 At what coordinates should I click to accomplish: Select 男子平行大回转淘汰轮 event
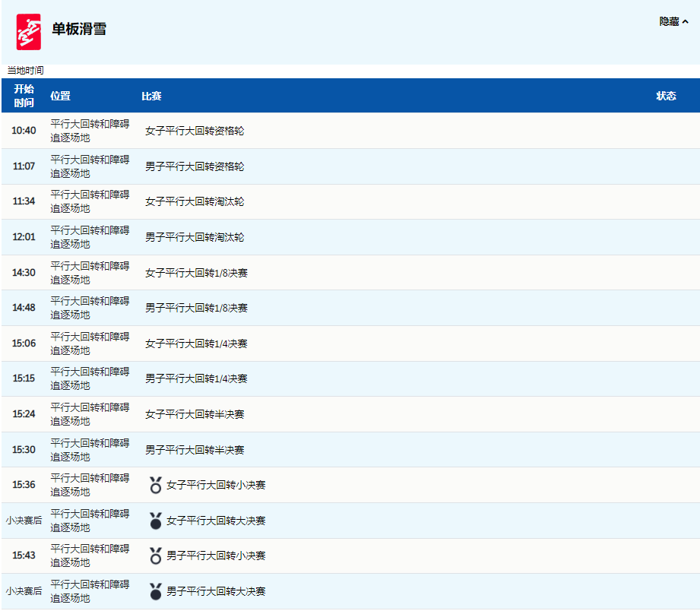[x=195, y=237]
